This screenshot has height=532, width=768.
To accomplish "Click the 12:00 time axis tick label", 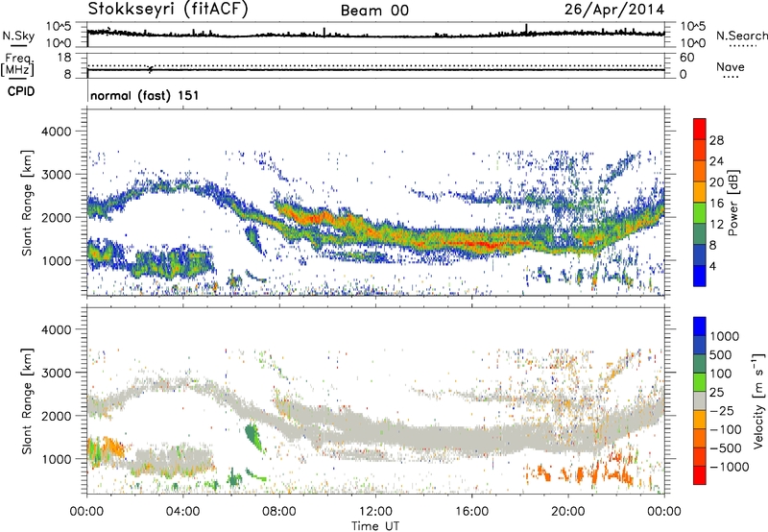I will coord(375,512).
